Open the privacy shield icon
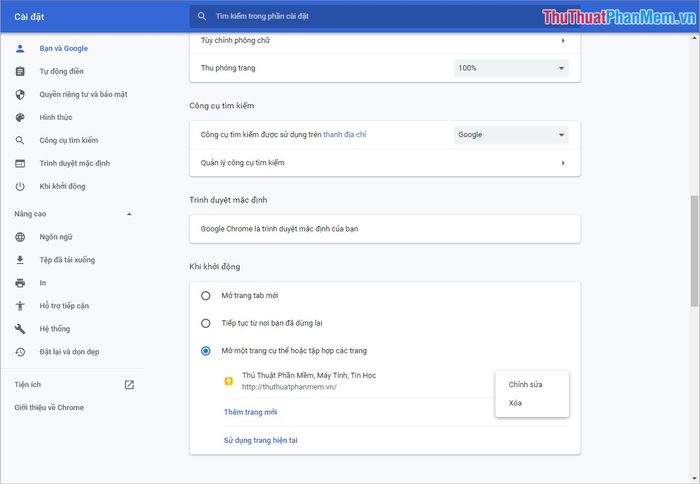700x484 pixels. click(x=20, y=94)
